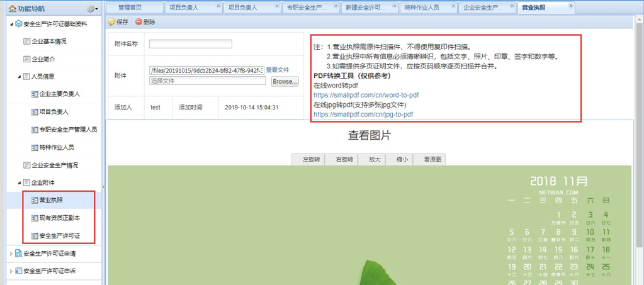
Task: Open the smallpdf jpg-to-pdf link
Action: [363, 115]
